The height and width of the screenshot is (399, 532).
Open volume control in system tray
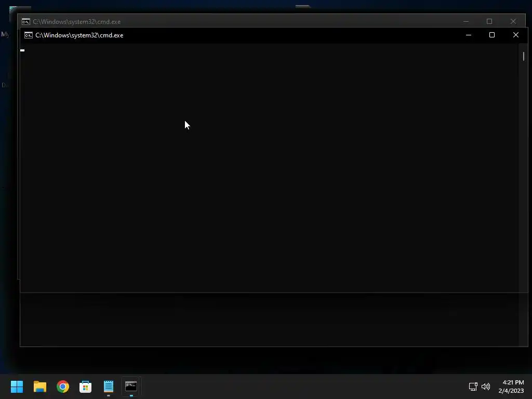[x=486, y=387]
